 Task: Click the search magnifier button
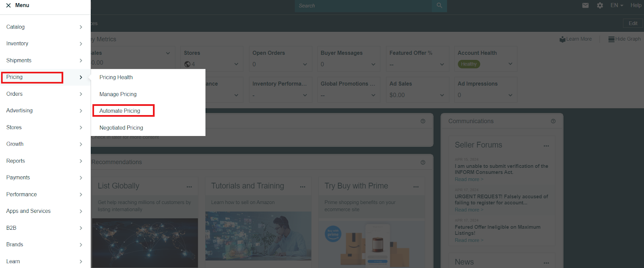[x=439, y=6]
